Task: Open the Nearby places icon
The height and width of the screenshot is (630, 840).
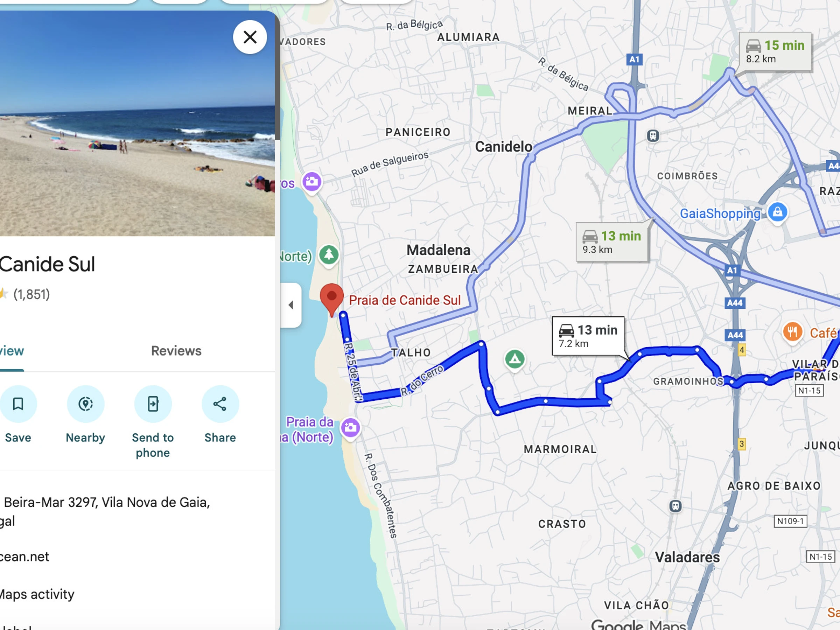Action: pos(85,404)
